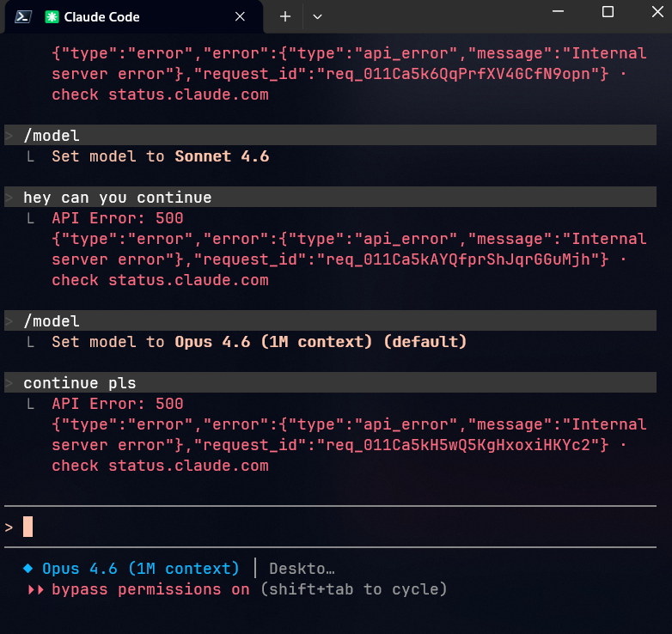This screenshot has height=634, width=672.
Task: Minimize the terminal window
Action: 558,11
